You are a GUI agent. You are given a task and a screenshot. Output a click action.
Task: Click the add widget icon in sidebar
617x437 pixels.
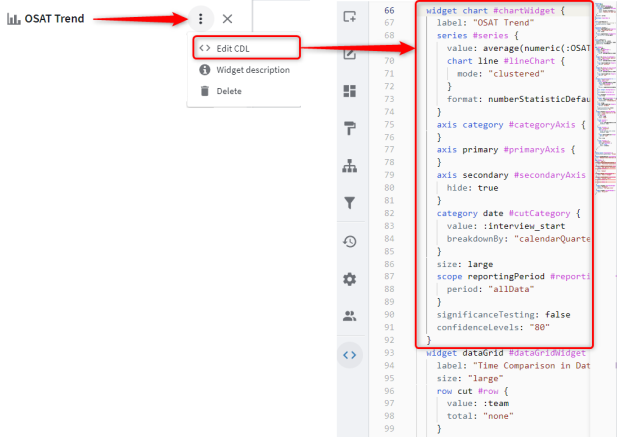(349, 17)
